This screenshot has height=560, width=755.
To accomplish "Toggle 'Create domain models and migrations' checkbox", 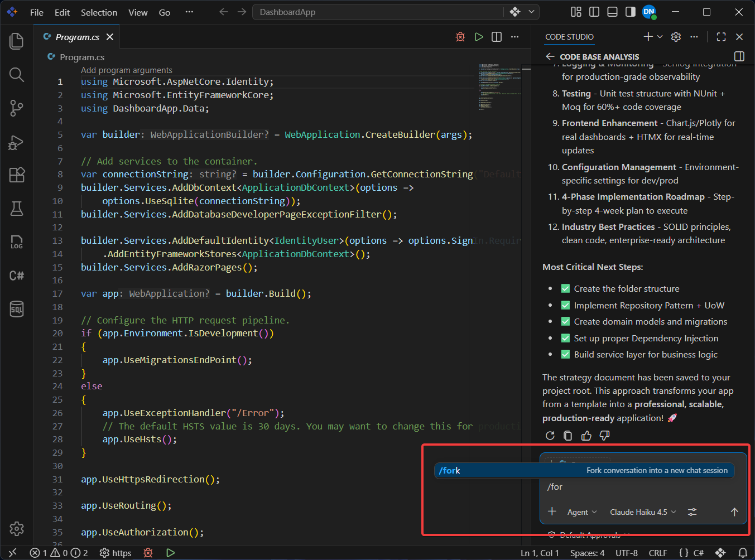I will coord(565,321).
